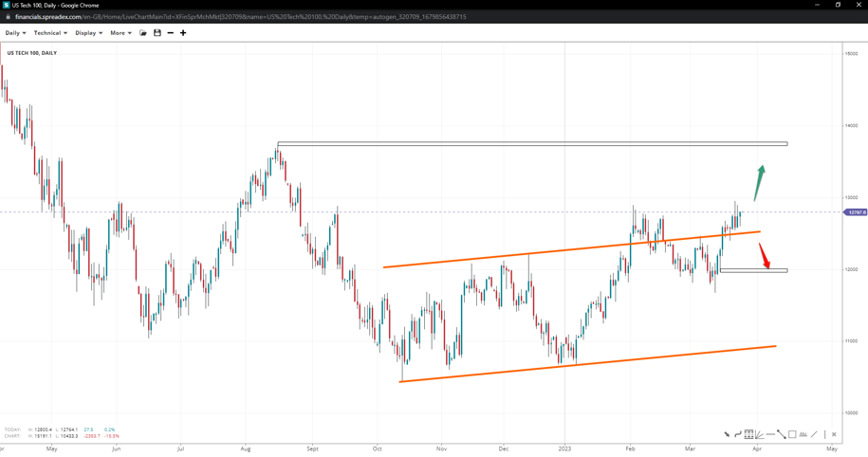Screen dimensions: 868x457
Task: Zoom out using the minus icon
Action: [171, 33]
